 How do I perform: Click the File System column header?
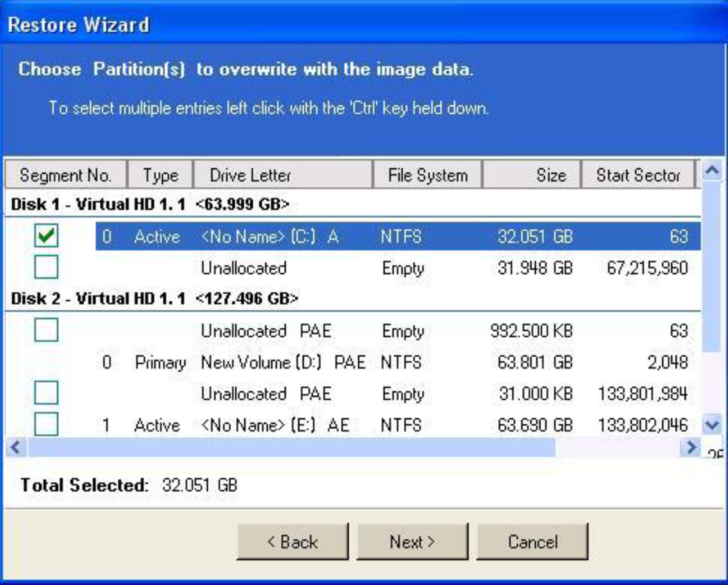[428, 175]
